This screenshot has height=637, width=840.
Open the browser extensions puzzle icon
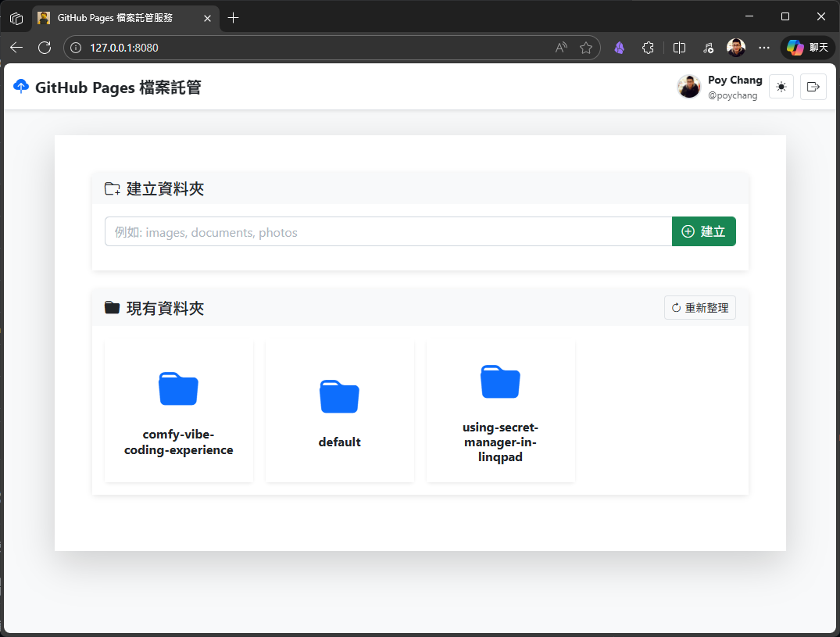point(648,48)
